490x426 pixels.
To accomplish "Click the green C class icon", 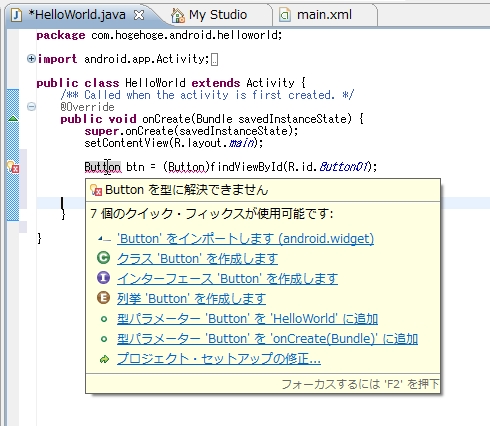I will pos(103,258).
